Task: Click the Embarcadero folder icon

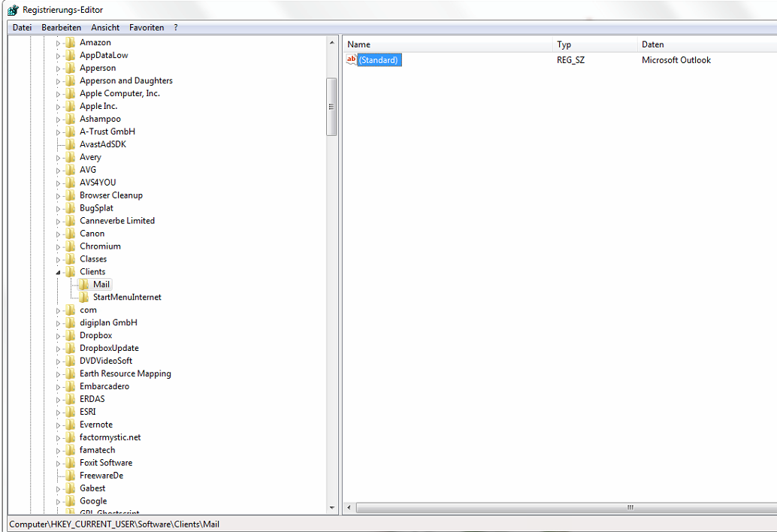Action: coord(71,386)
